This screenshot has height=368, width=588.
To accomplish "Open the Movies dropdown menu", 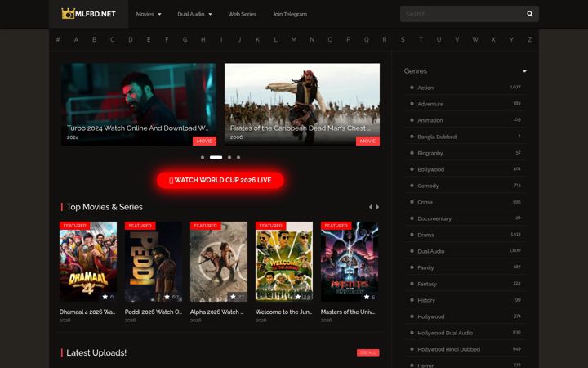I will coord(149,14).
